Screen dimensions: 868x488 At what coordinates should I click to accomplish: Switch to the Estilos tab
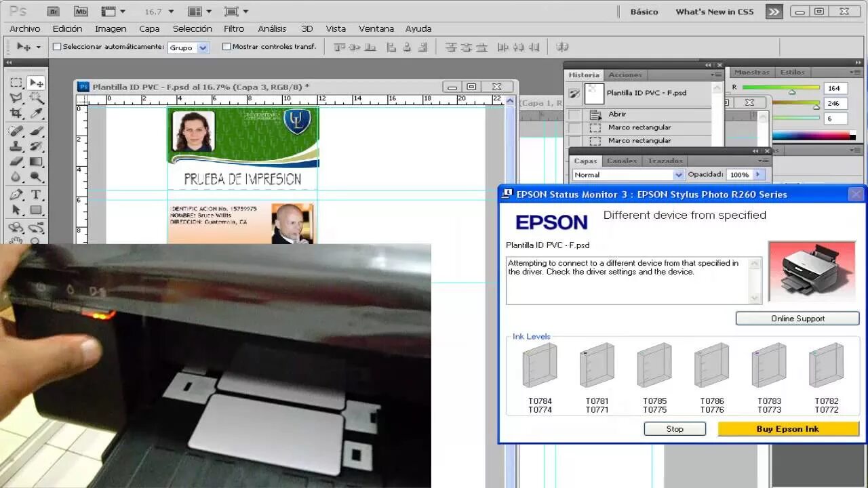click(792, 72)
